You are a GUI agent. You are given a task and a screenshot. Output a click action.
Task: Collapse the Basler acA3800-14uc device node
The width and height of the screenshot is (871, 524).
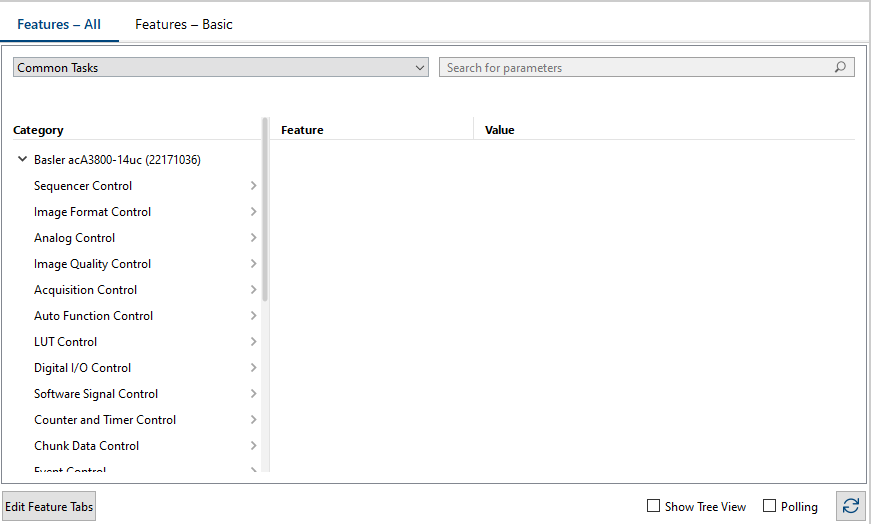[x=22, y=160]
